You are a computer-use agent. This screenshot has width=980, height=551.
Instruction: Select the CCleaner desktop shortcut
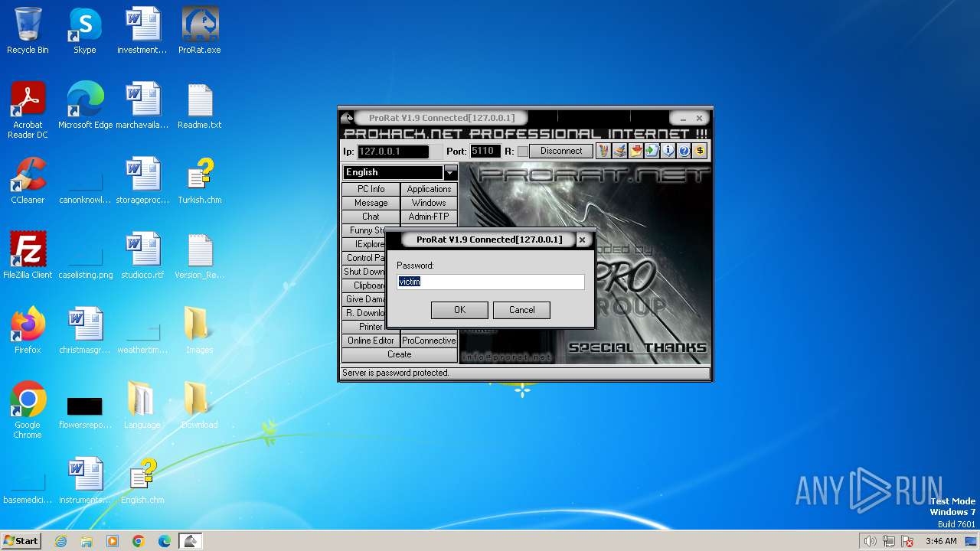pos(28,181)
